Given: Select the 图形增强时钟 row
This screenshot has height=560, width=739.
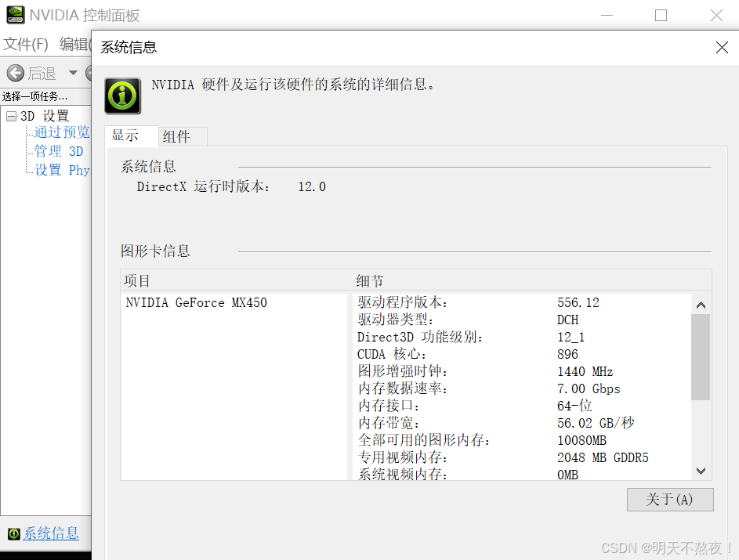Looking at the screenshot, I should tap(522, 371).
